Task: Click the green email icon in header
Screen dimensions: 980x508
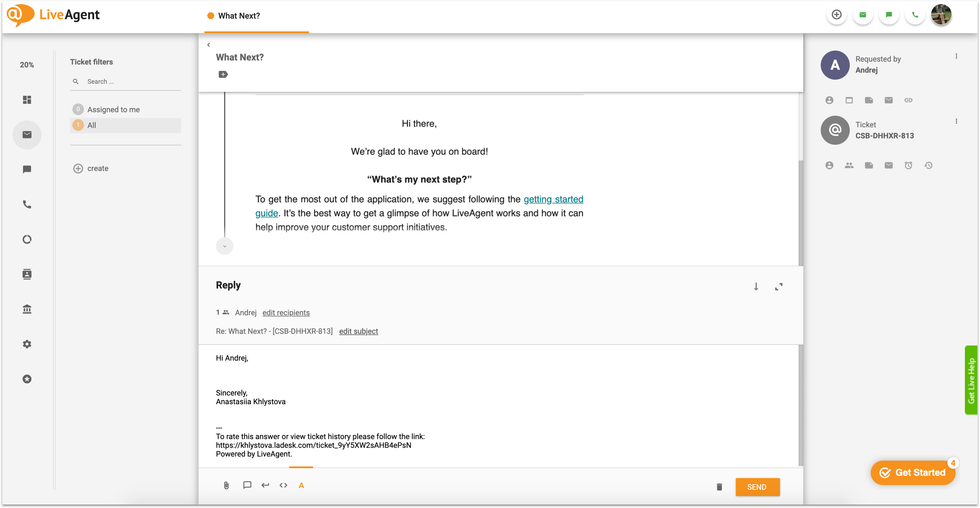Action: pyautogui.click(x=863, y=15)
